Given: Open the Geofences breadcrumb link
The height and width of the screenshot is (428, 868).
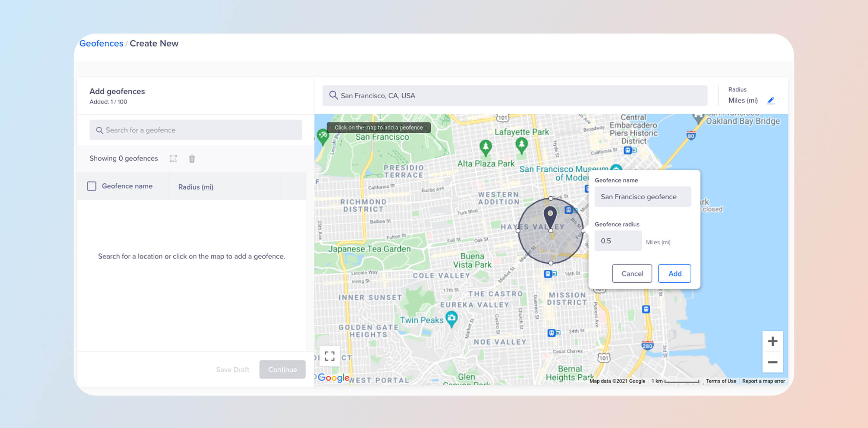Looking at the screenshot, I should pos(101,43).
